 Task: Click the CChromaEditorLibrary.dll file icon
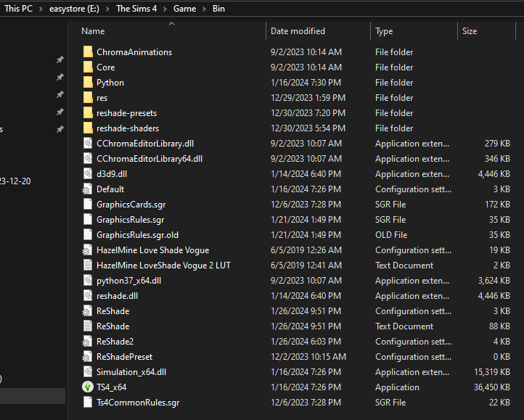[x=88, y=144]
